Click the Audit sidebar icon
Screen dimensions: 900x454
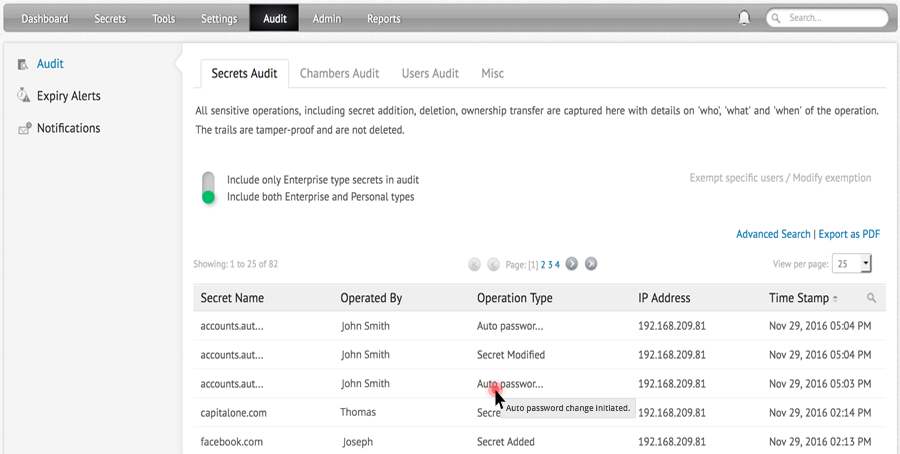pos(23,64)
